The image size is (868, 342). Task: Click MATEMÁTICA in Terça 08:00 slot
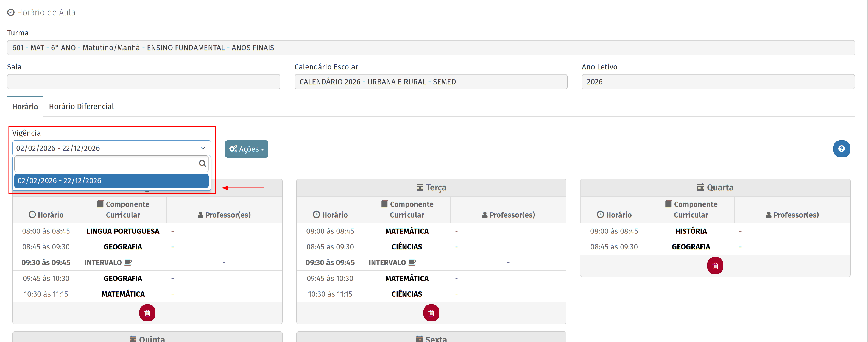(406, 231)
